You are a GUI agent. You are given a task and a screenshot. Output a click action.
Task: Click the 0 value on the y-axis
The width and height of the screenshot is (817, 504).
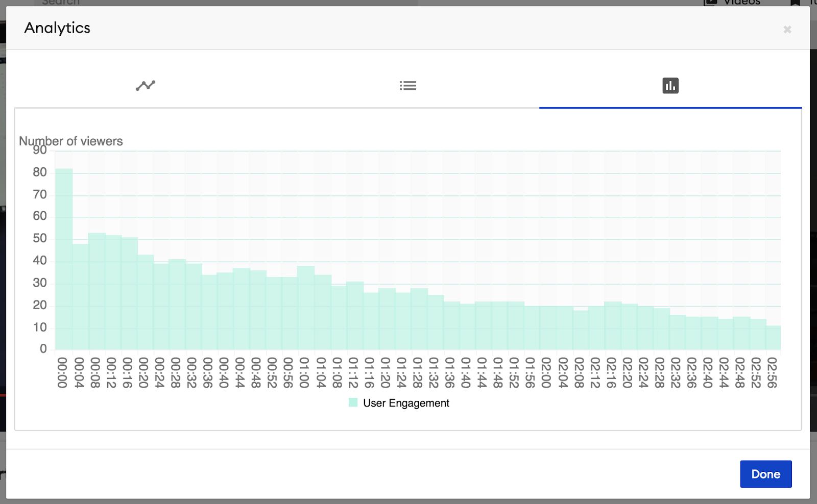(43, 349)
